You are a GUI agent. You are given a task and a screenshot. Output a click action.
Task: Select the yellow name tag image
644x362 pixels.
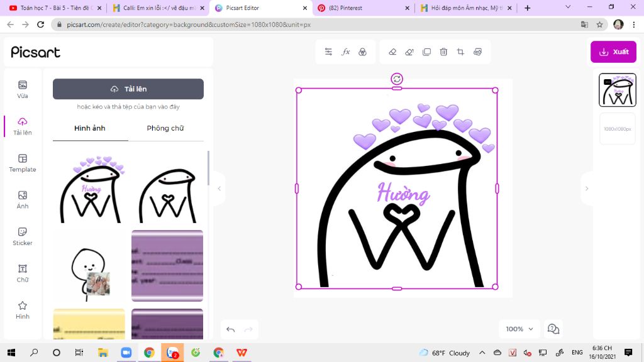click(89, 324)
